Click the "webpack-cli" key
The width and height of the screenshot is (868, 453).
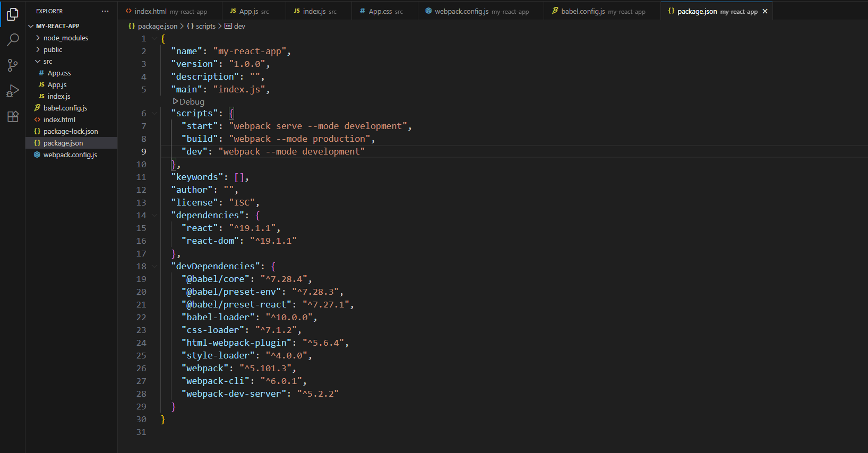216,381
